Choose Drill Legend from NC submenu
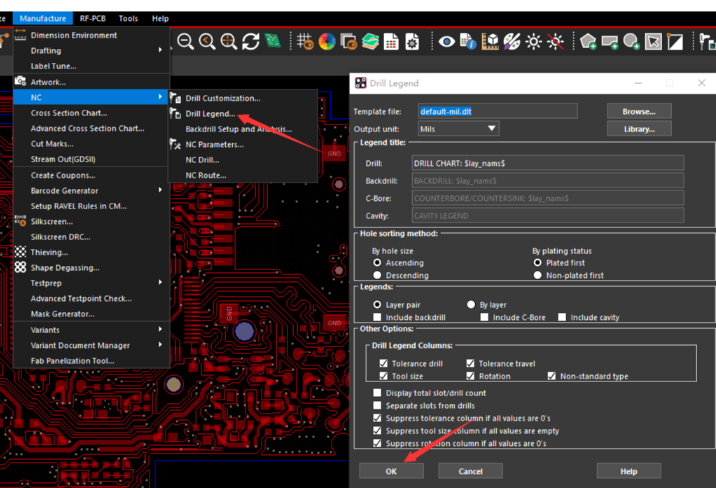Screen dimensions: 716x488 click(210, 114)
